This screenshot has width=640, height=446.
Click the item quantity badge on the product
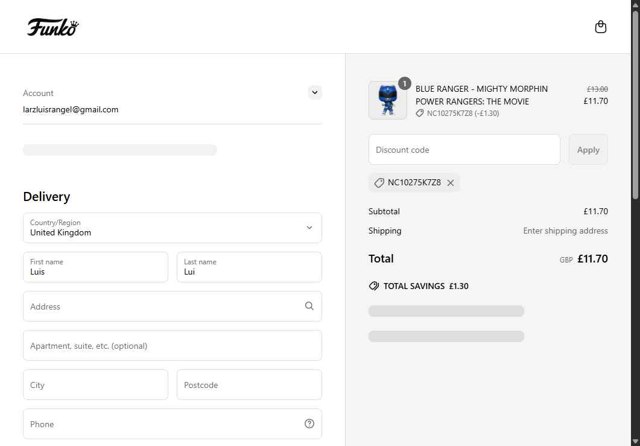(x=404, y=83)
